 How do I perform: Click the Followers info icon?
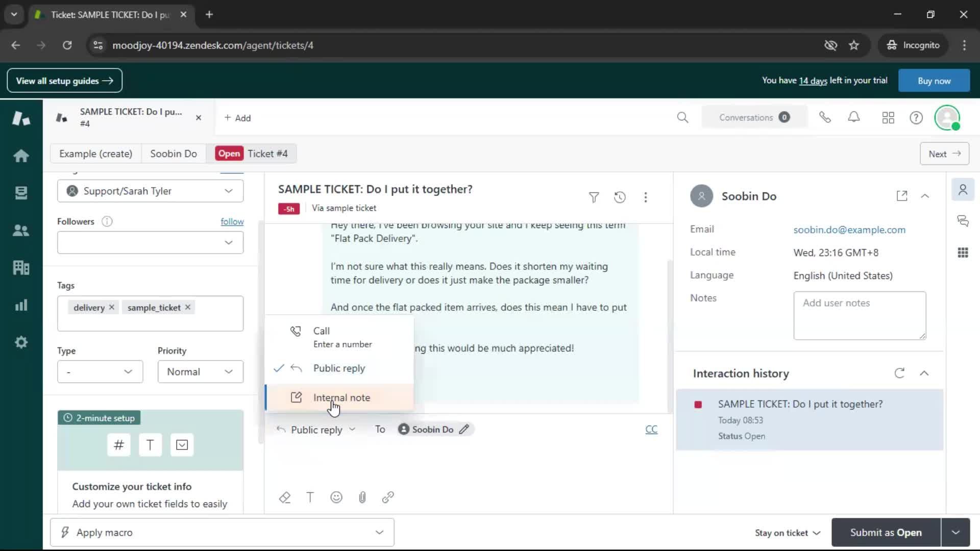pos(107,221)
